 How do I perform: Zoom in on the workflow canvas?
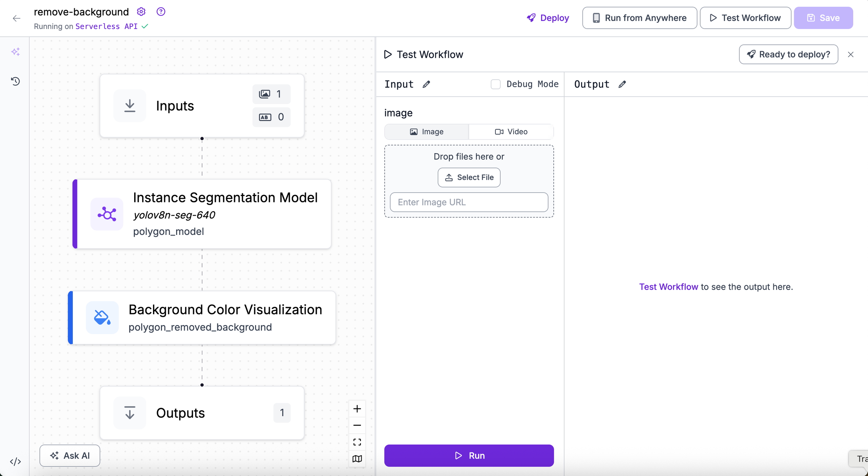357,408
